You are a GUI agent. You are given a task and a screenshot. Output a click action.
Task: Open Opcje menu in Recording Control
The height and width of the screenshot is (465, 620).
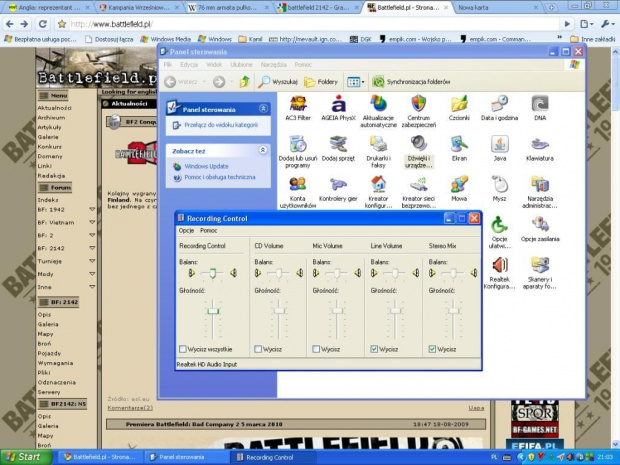(x=186, y=230)
